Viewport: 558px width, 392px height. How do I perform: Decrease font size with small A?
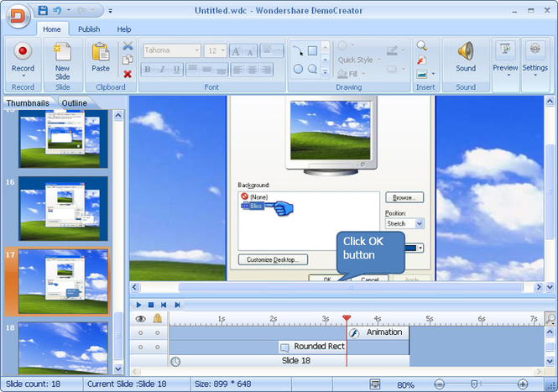[250, 51]
